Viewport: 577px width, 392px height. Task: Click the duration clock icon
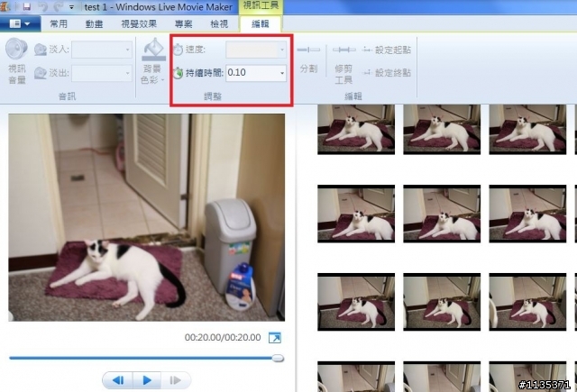(179, 73)
